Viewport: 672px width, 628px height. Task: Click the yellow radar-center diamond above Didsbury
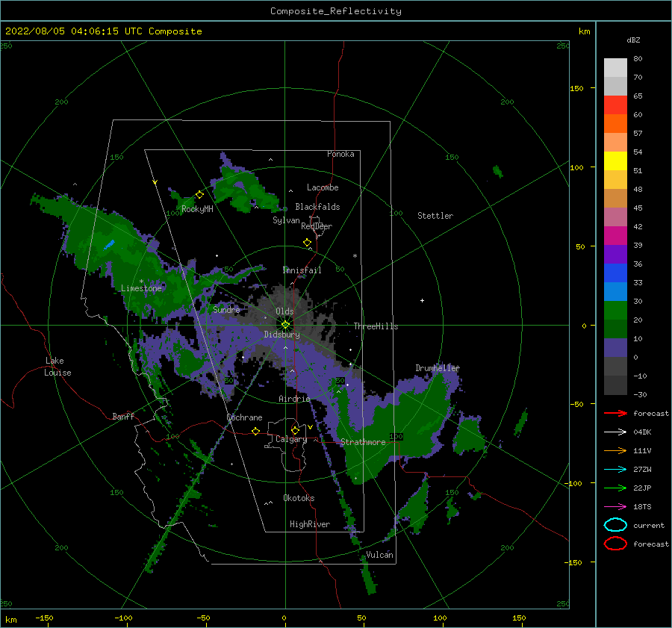click(x=285, y=325)
